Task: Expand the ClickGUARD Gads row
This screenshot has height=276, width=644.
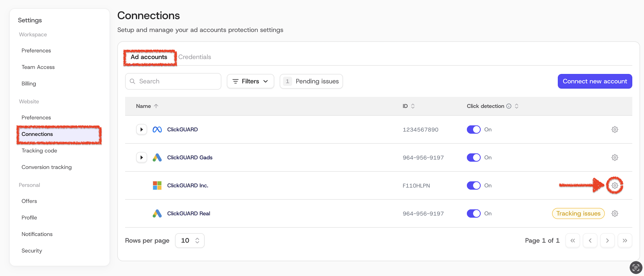Action: [x=141, y=158]
